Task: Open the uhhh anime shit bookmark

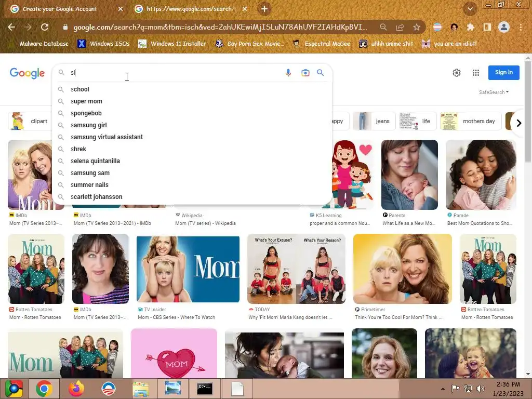Action: tap(386, 44)
